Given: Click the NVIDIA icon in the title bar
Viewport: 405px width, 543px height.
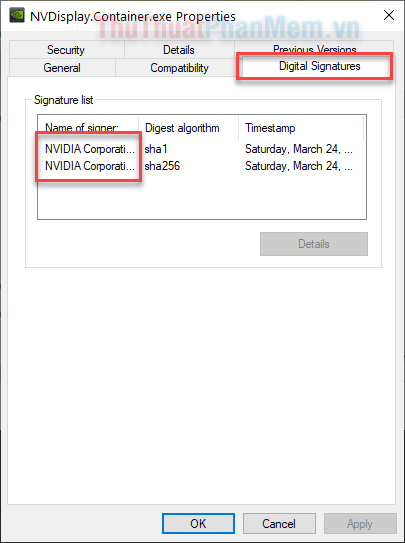Looking at the screenshot, I should (17, 16).
